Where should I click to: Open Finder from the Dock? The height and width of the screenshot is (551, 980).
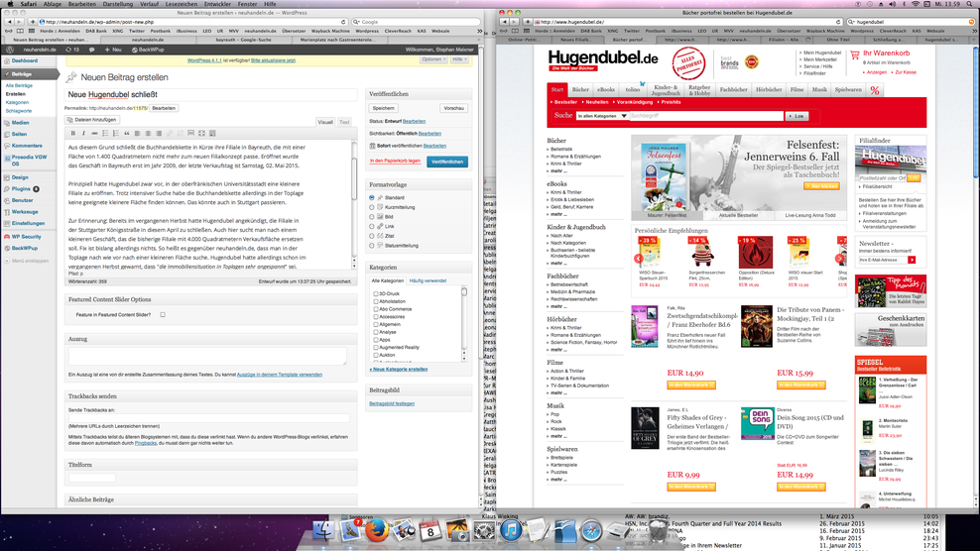323,531
